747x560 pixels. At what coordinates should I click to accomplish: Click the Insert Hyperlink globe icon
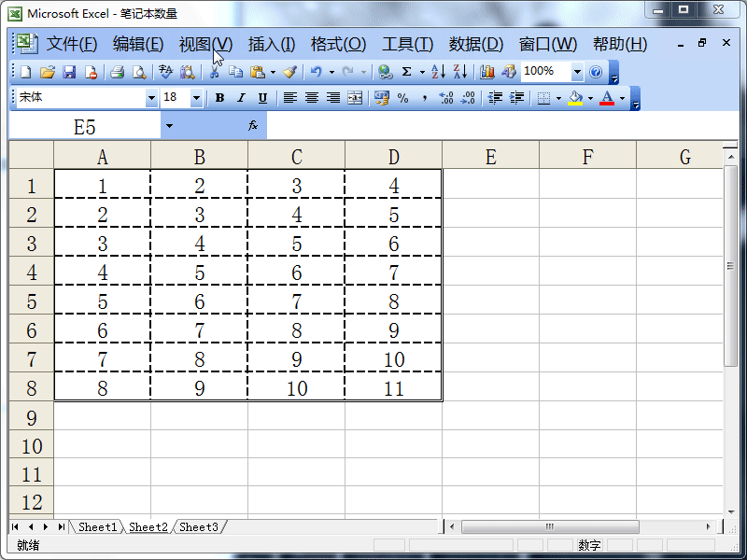(385, 72)
